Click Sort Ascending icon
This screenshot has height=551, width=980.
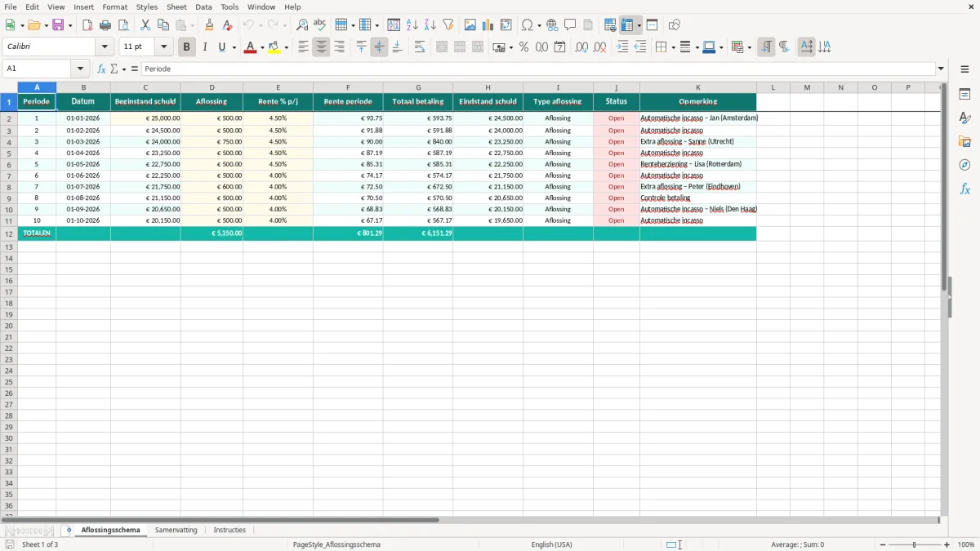412,25
